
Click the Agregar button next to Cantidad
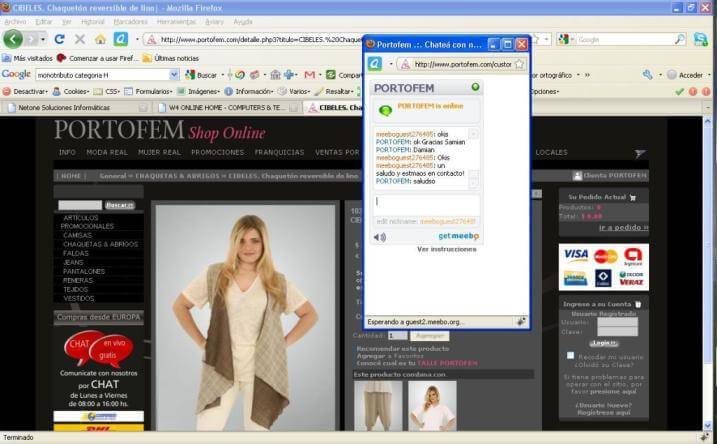[429, 336]
